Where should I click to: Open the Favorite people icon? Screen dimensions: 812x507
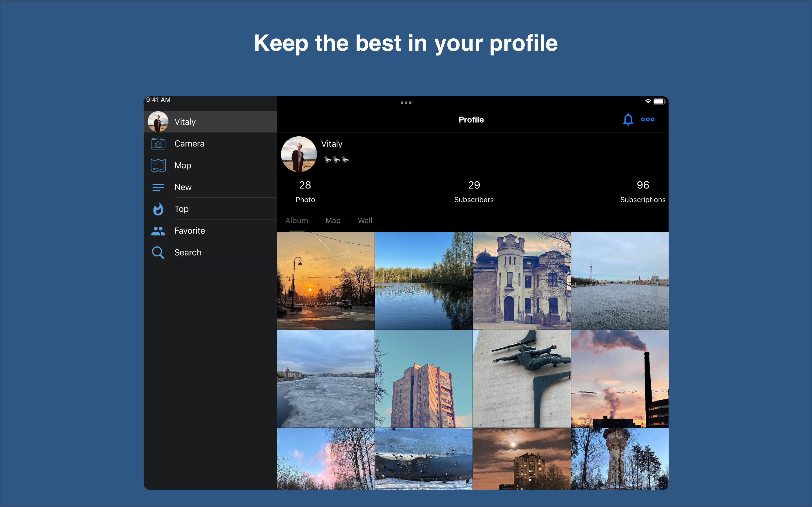coord(158,231)
